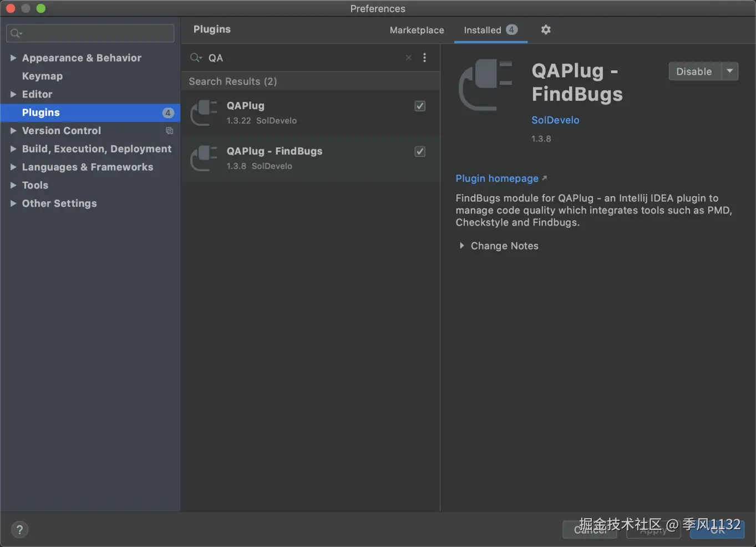Open the Plugin homepage link
Screen dimensions: 756x547
point(497,178)
